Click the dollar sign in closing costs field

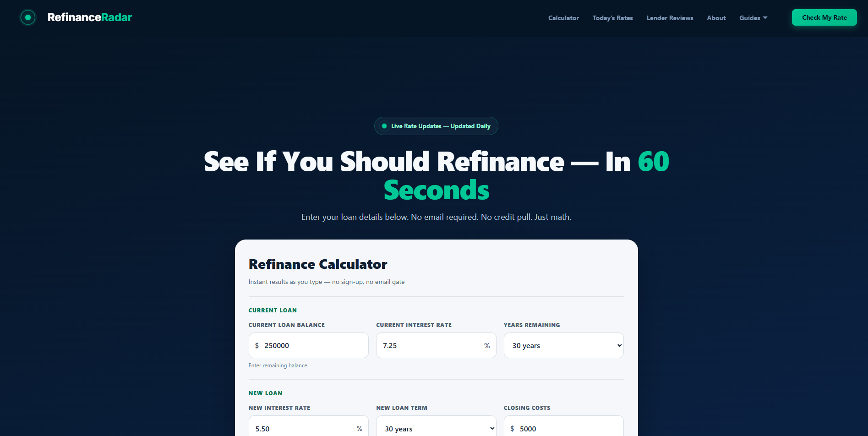pos(512,429)
